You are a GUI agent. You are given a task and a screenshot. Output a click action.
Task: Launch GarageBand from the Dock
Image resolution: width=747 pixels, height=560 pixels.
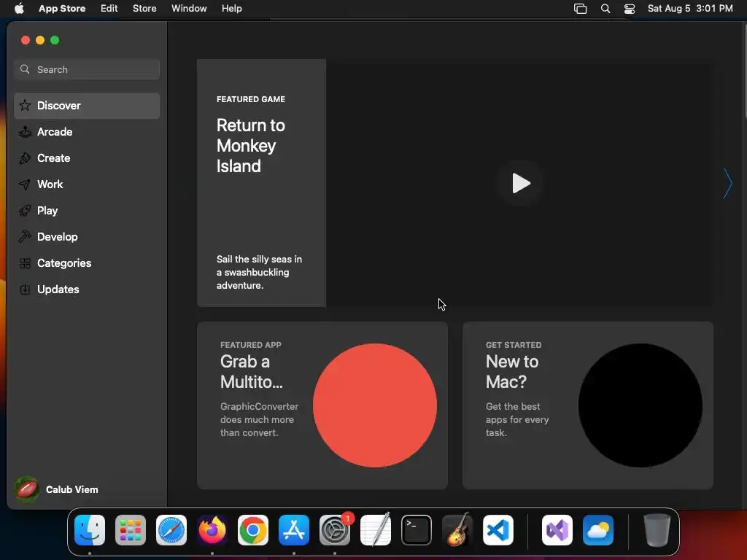(x=457, y=530)
